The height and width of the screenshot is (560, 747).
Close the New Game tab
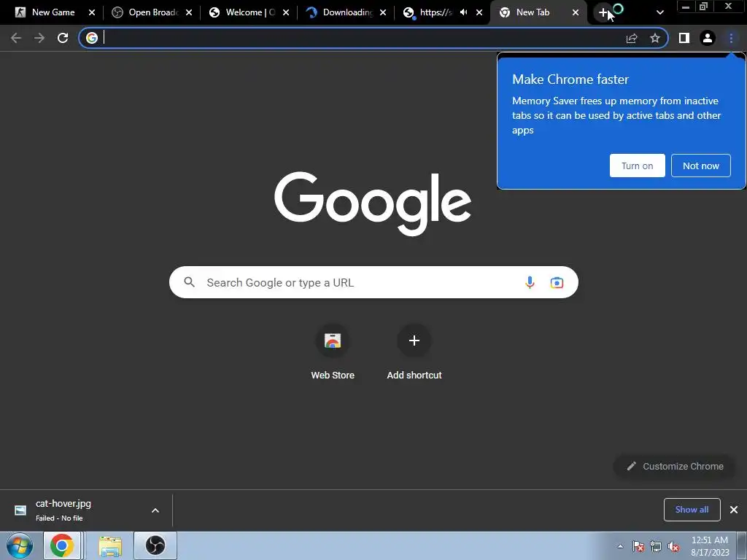pyautogui.click(x=92, y=13)
